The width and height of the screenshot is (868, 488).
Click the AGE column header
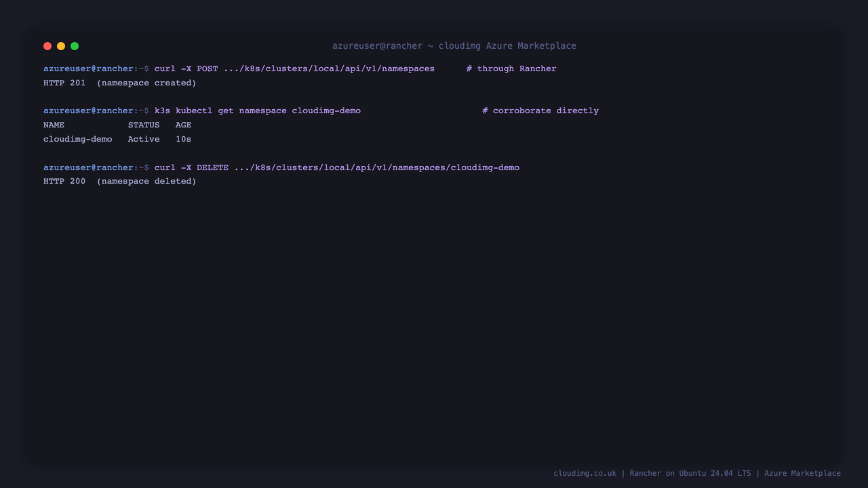pyautogui.click(x=184, y=125)
